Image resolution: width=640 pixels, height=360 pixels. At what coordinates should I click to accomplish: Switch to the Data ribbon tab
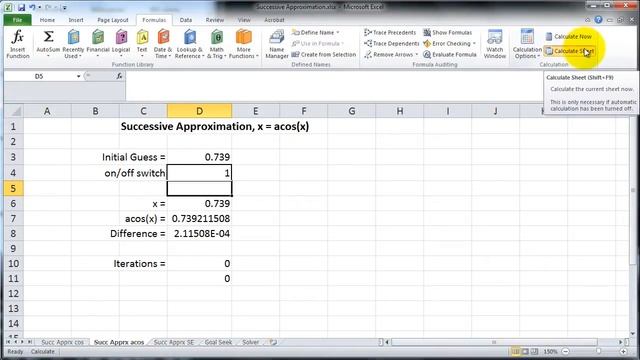click(x=186, y=20)
